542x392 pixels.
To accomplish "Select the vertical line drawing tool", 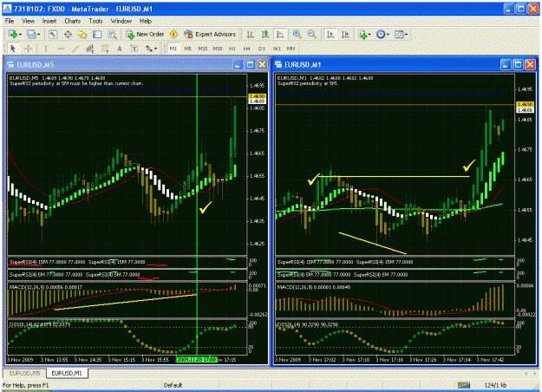I will tap(46, 49).
